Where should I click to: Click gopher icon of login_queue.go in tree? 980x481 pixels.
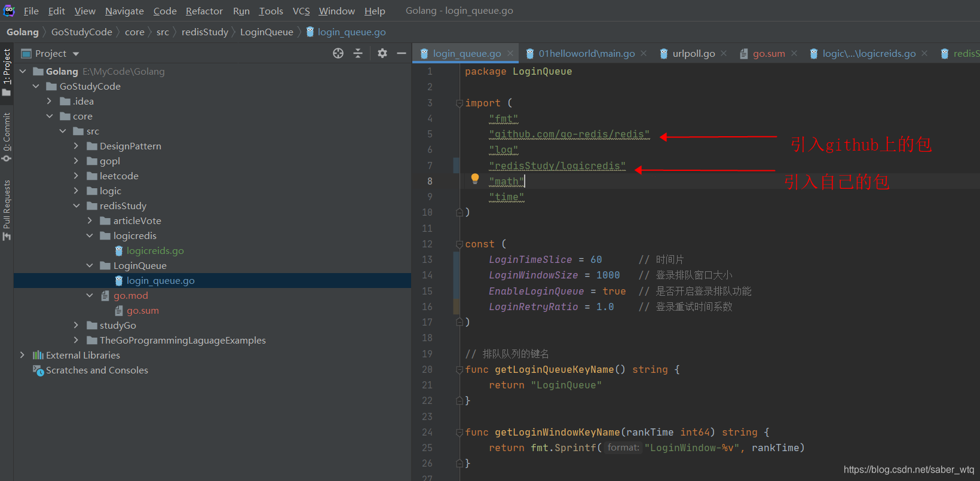tap(119, 280)
